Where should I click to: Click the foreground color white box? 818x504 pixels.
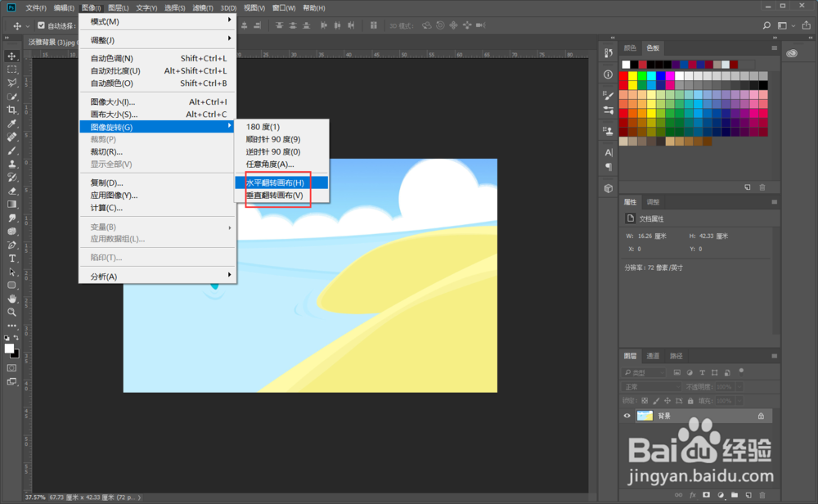9,349
